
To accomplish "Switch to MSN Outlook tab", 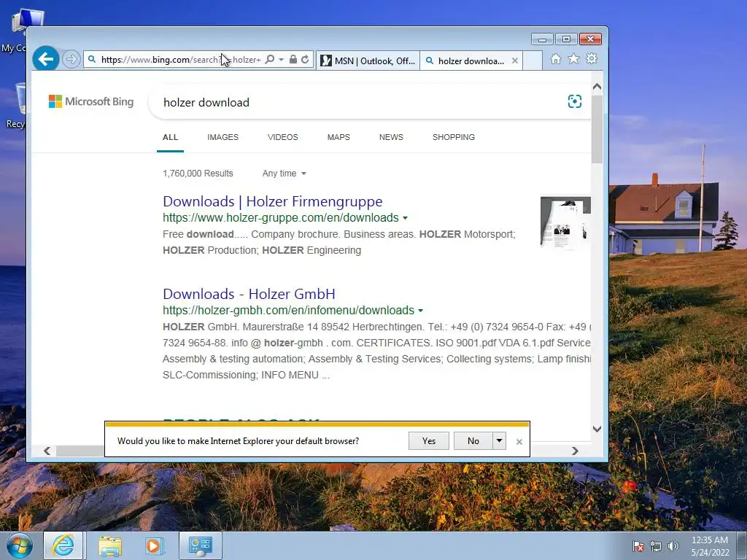I will [368, 61].
